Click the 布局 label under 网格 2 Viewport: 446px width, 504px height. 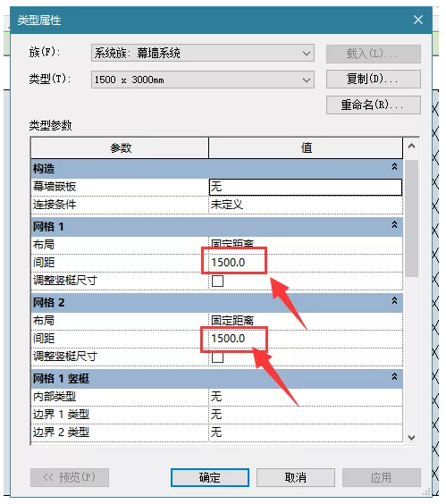[44, 321]
